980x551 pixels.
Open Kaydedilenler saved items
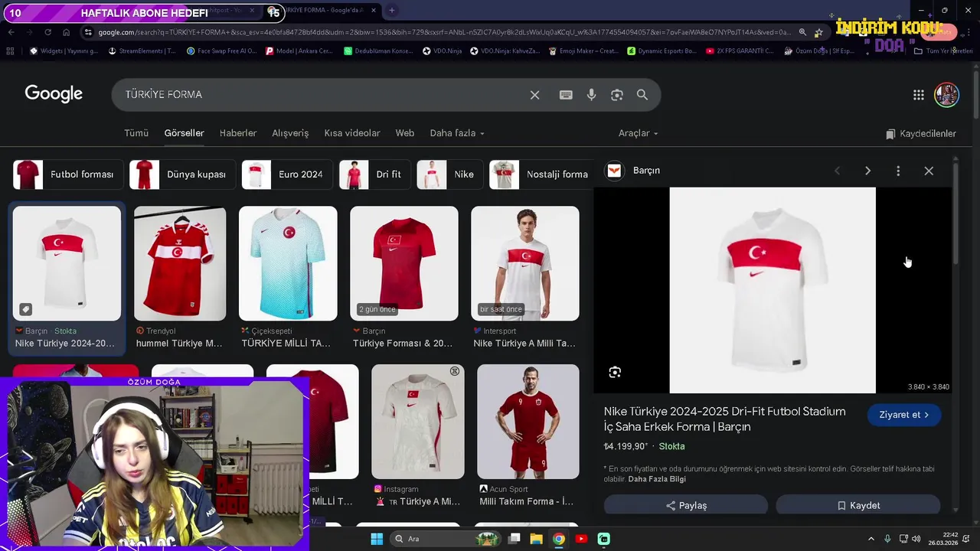tap(921, 134)
